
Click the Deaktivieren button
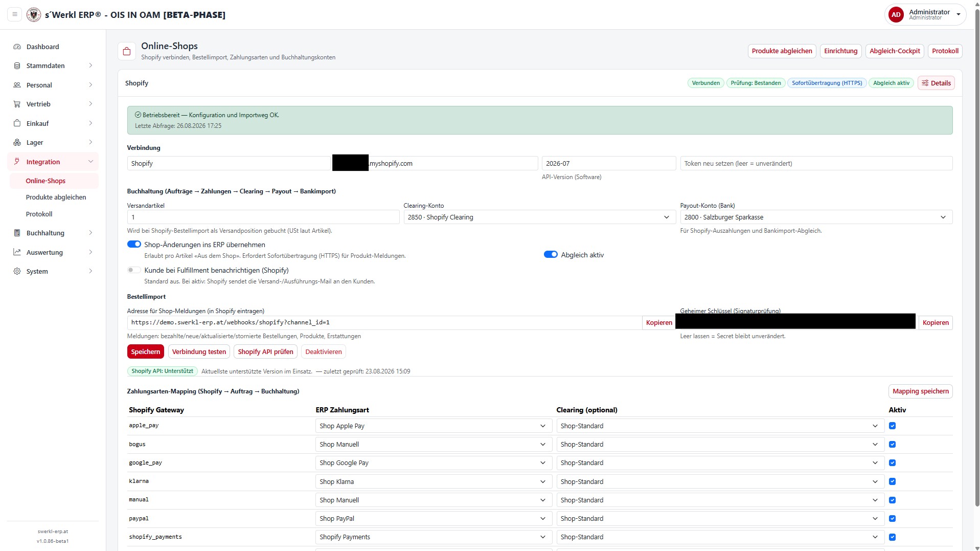[x=324, y=351]
